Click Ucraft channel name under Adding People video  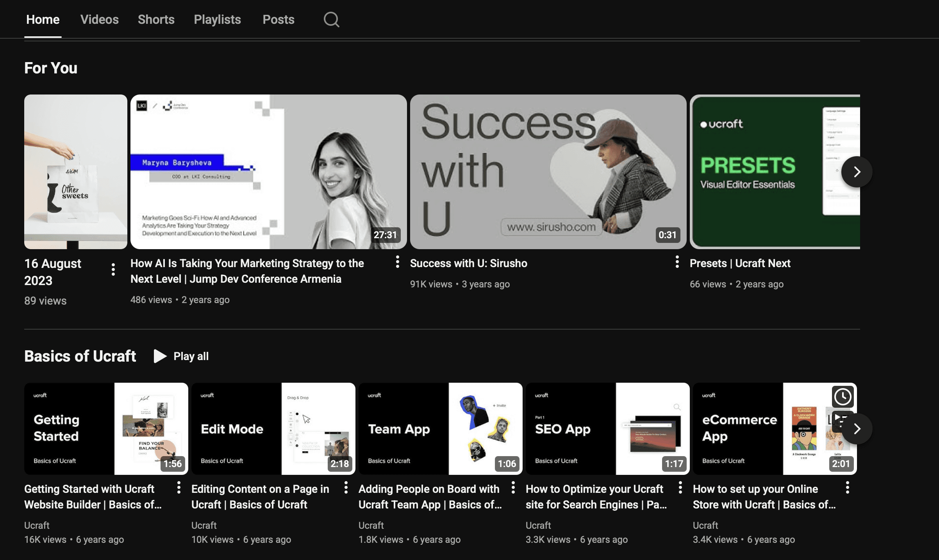point(371,525)
